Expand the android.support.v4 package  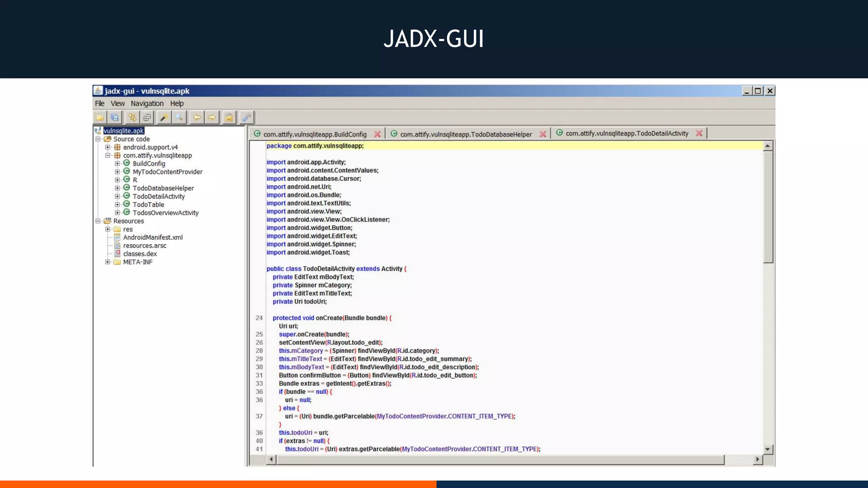[108, 147]
